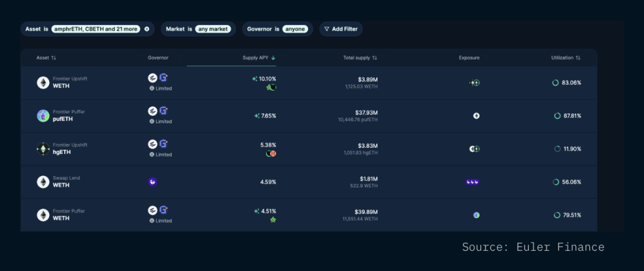Click WETH token icon in Swaap Lend row
The width and height of the screenshot is (644, 271).
(43, 182)
